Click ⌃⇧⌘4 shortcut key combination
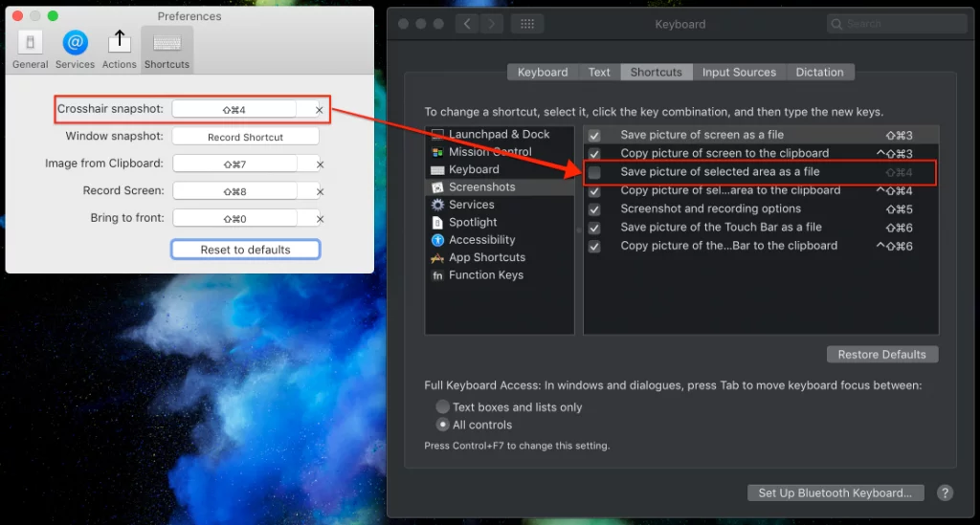 click(895, 190)
